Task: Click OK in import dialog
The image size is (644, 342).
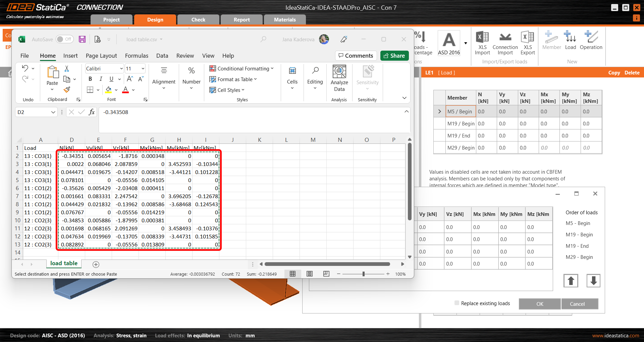Action: tap(539, 304)
